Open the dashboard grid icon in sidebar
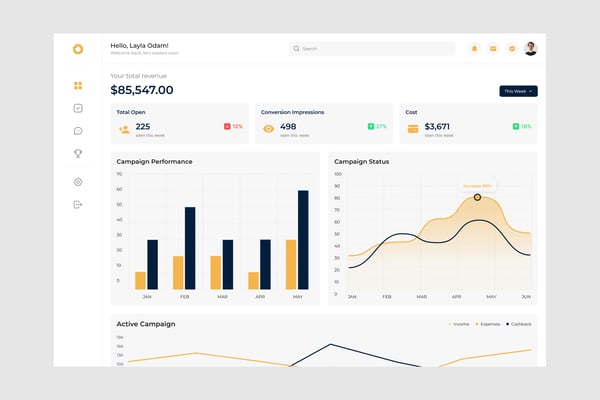The height and width of the screenshot is (400, 600). pyautogui.click(x=78, y=85)
